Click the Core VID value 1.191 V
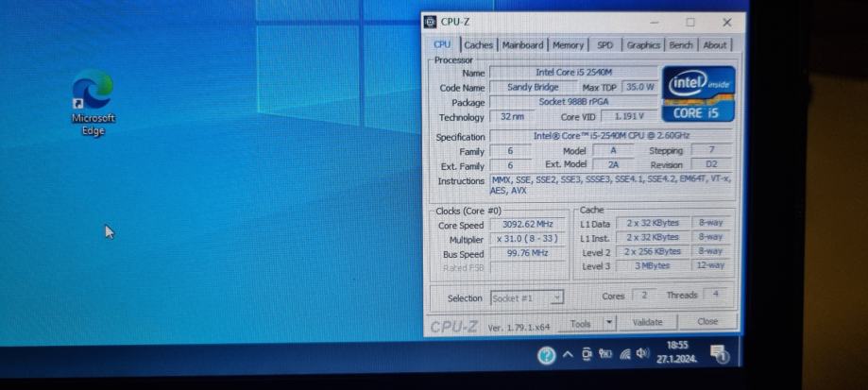Image resolution: width=868 pixels, height=390 pixels. click(x=629, y=116)
